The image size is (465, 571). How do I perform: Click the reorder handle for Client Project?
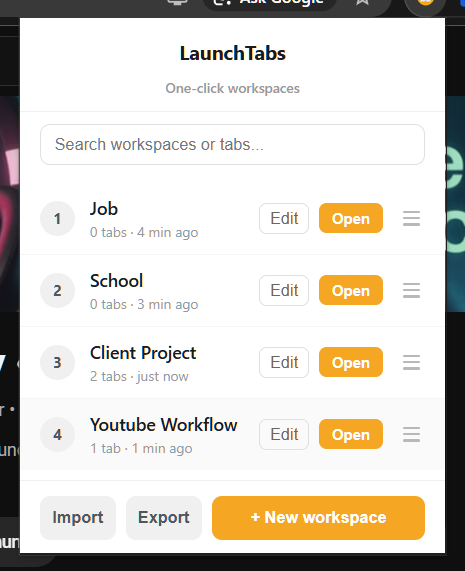(411, 362)
